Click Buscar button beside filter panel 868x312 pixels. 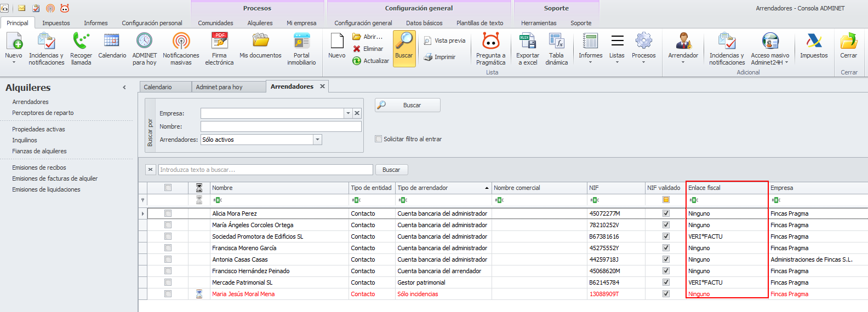(408, 105)
